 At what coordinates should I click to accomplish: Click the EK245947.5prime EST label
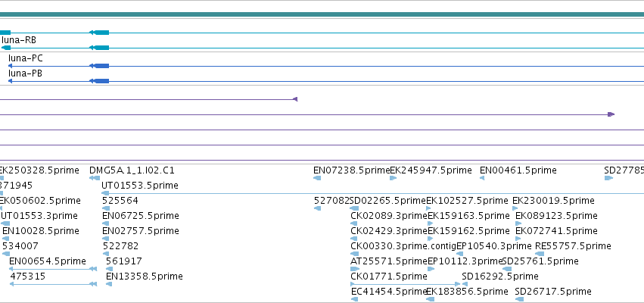431,170
